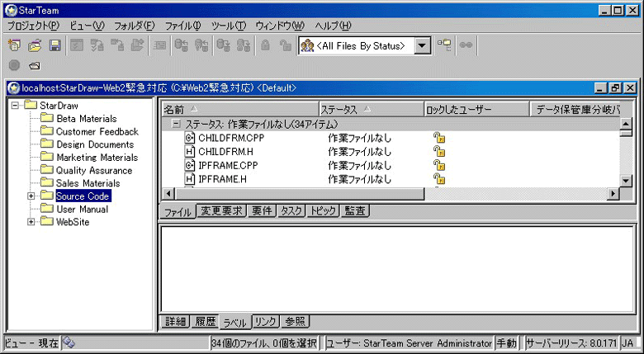Select the CHILDFRM.CPP file row

click(391, 138)
